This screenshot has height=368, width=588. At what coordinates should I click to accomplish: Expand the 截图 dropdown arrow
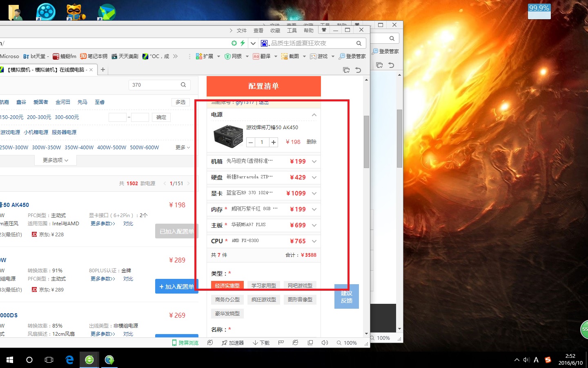304,56
